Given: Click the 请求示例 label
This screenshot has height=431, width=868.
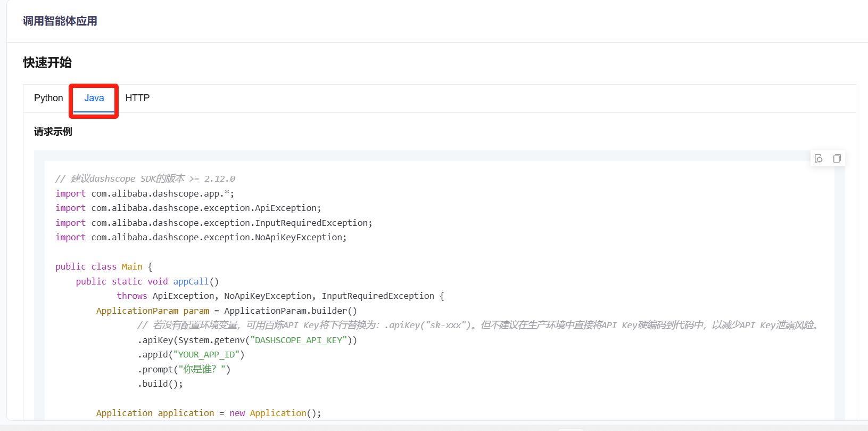Looking at the screenshot, I should (53, 132).
